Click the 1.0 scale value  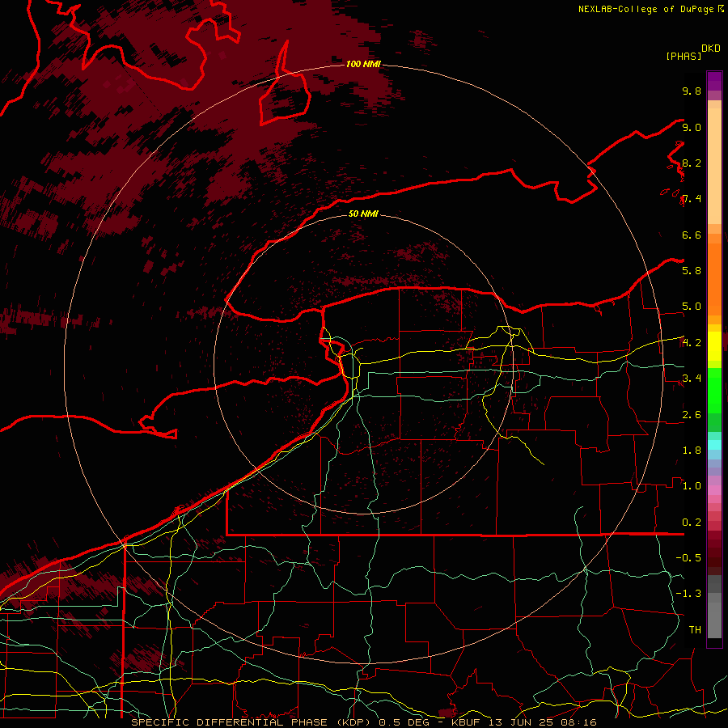(x=692, y=486)
